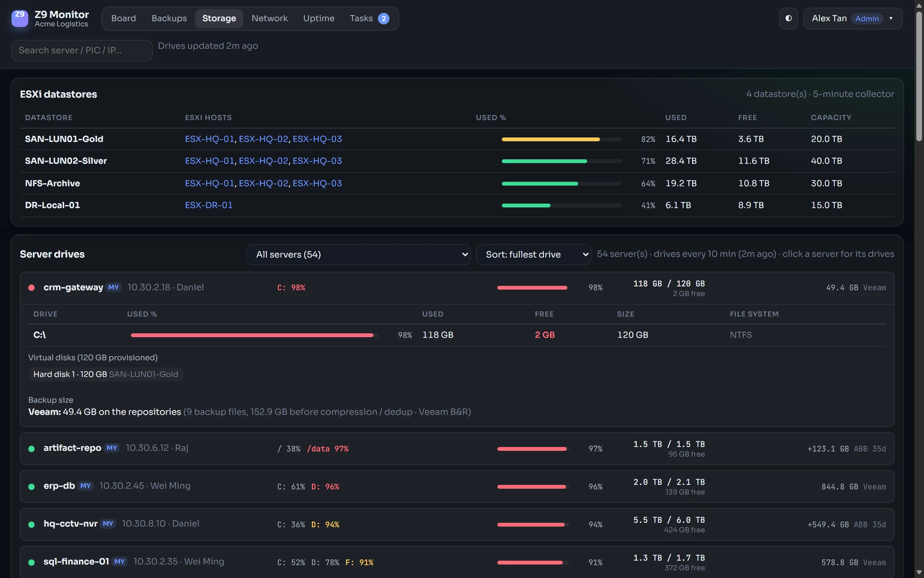Screen dimensions: 924x578
Task: Click the DR-Local-01 datastore name
Action: pos(52,205)
